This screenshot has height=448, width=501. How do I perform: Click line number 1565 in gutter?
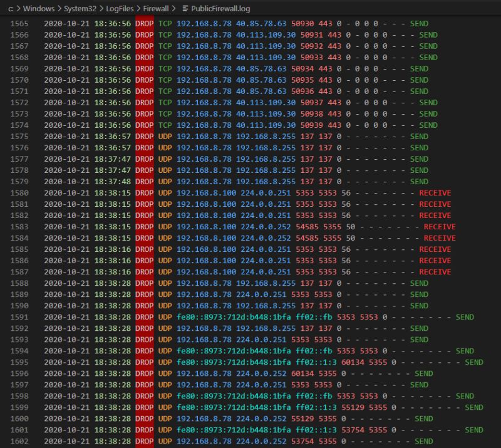tap(19, 24)
